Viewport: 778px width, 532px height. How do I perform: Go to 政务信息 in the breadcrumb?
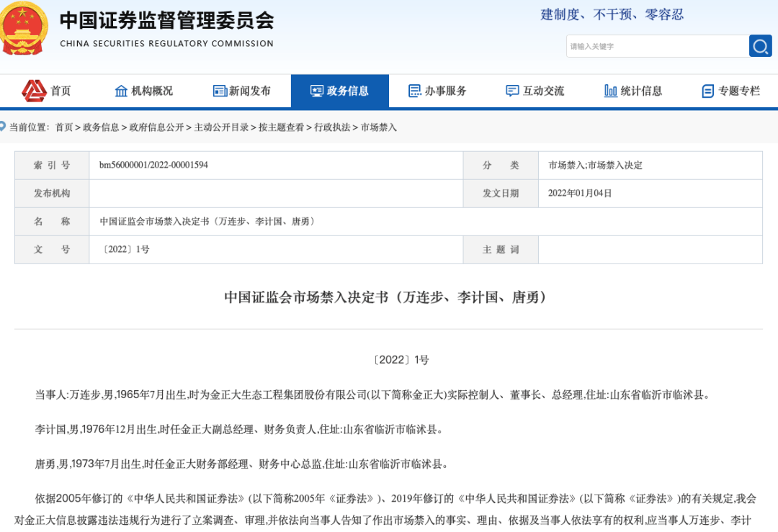click(101, 127)
